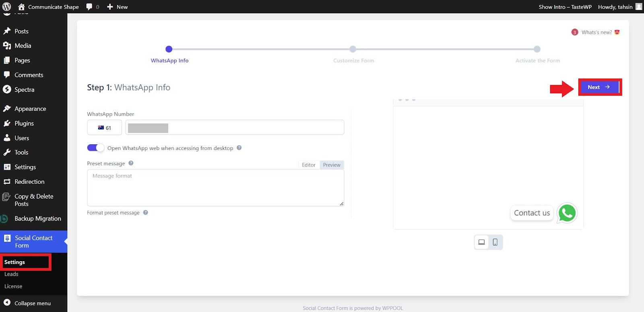
Task: Click the Users person icon
Action: 7,137
